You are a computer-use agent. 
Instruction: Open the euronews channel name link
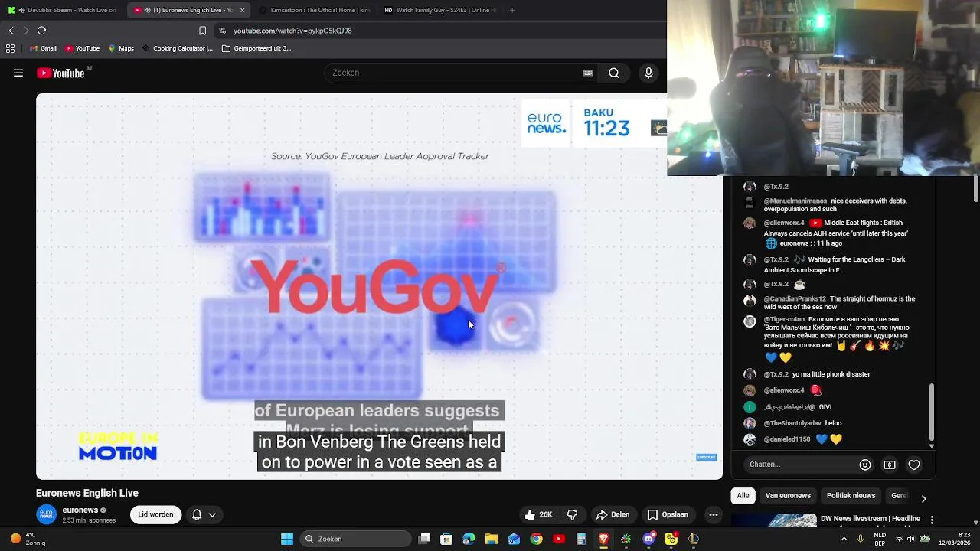tap(80, 510)
